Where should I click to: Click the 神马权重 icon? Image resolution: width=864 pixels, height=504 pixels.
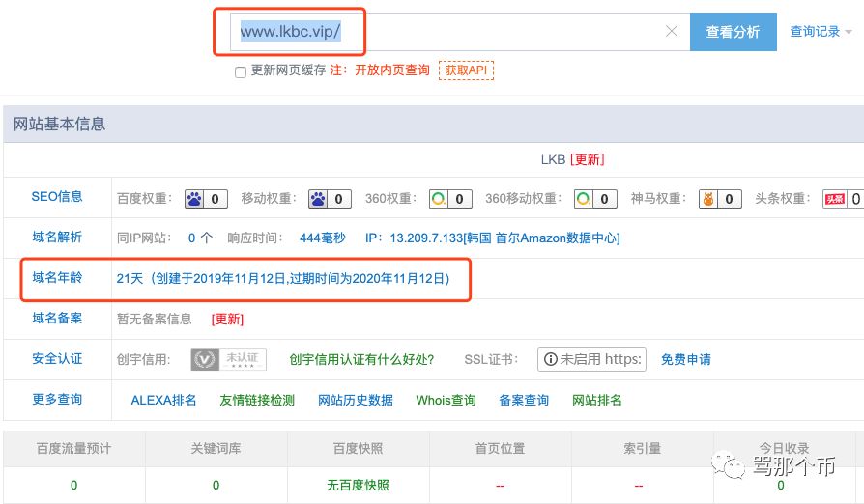pyautogui.click(x=708, y=199)
